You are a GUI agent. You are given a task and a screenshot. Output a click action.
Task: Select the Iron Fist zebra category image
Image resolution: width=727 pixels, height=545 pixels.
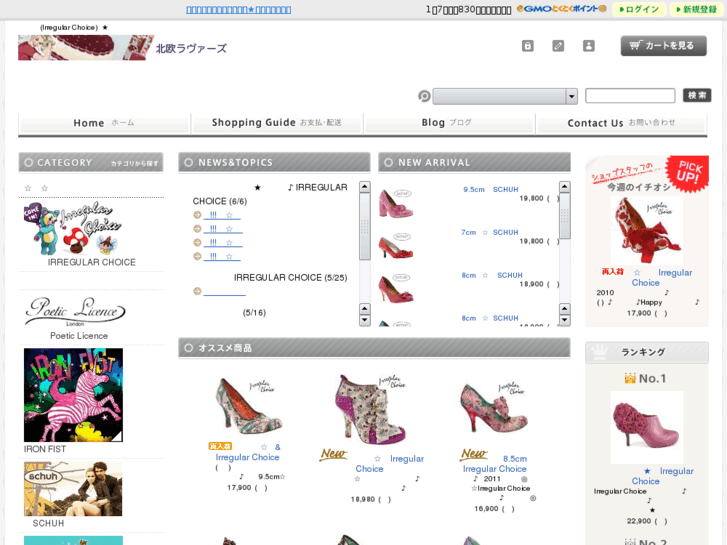[73, 395]
